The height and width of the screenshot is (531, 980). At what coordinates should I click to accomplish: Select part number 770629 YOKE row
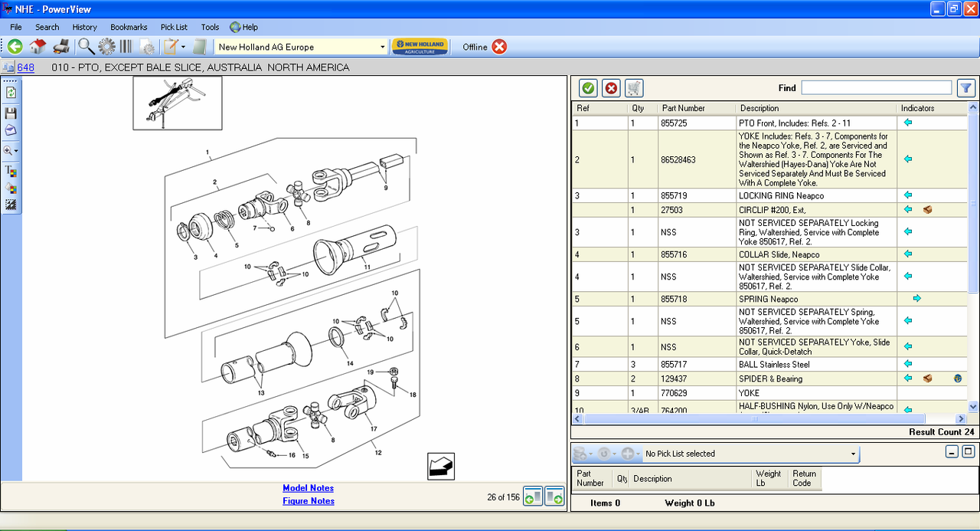(769, 393)
